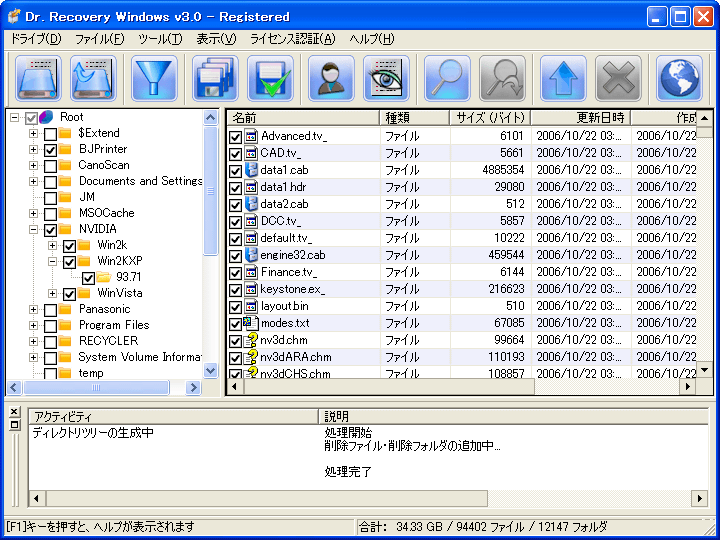
Task: Click the 説明 column header
Action: click(513, 416)
